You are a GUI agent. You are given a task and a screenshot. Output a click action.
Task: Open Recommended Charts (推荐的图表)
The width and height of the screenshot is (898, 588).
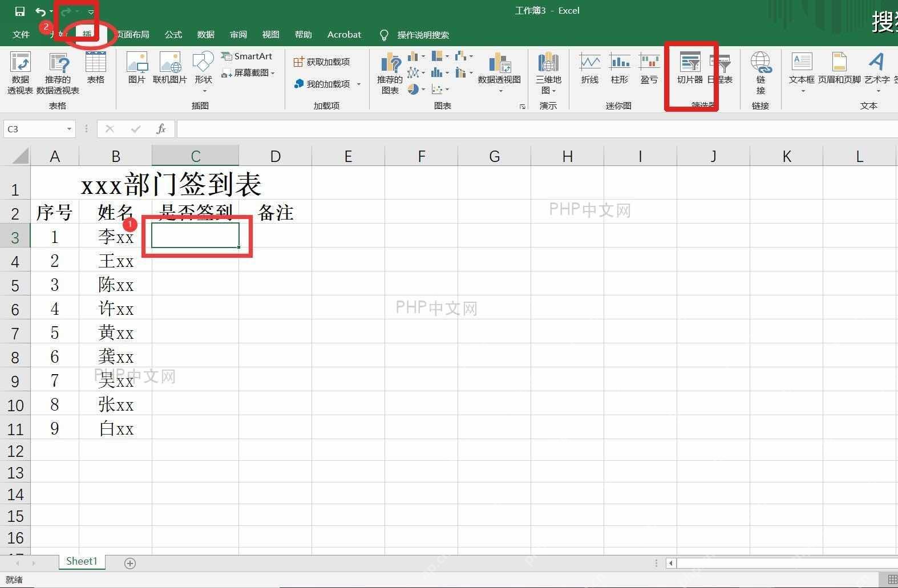point(390,73)
